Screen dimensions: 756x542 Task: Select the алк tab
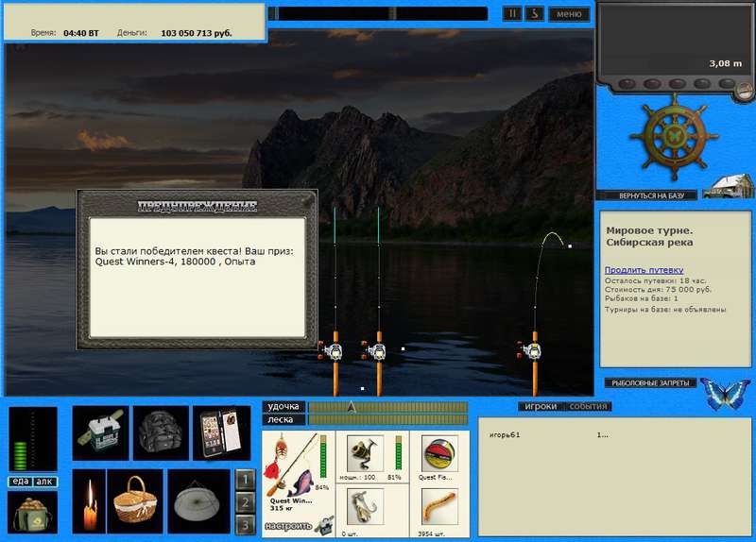pos(44,482)
